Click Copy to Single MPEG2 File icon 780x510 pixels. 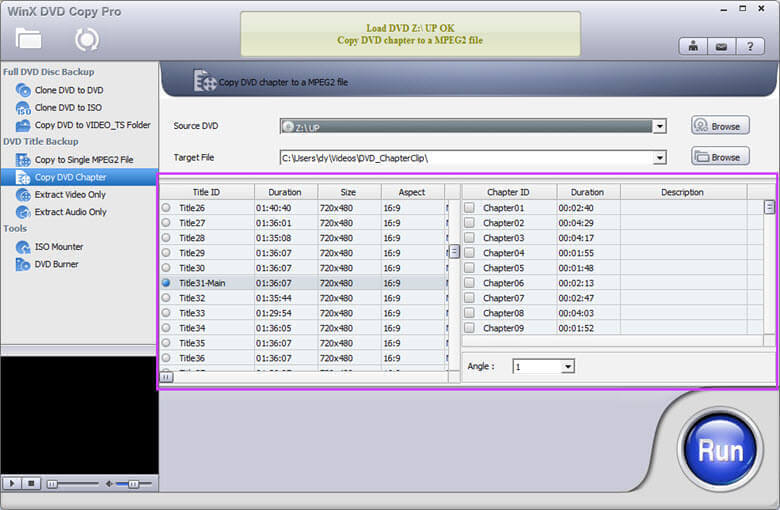[23, 160]
